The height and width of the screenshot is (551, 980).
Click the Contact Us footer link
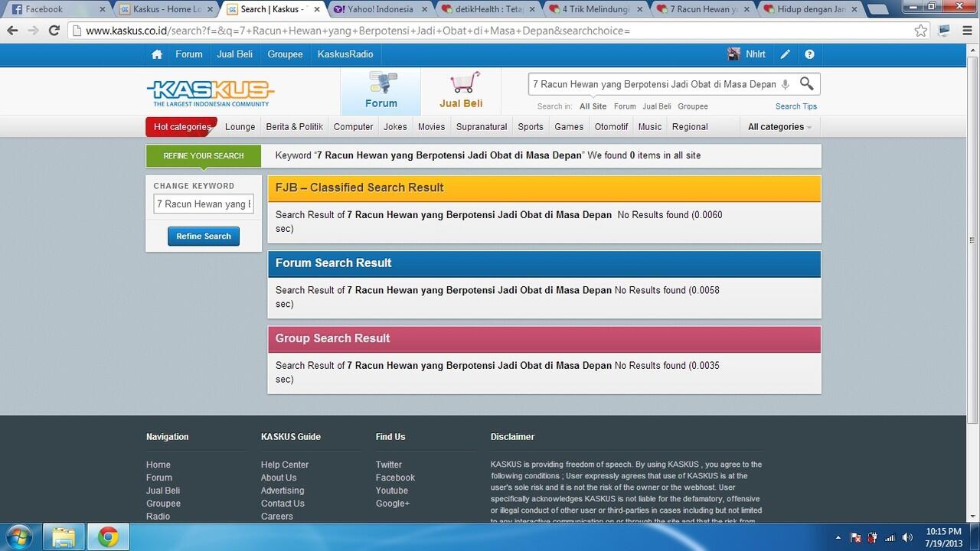click(283, 504)
